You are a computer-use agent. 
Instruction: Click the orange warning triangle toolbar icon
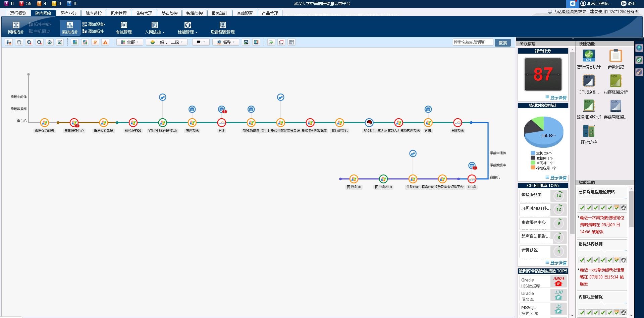pyautogui.click(x=105, y=42)
